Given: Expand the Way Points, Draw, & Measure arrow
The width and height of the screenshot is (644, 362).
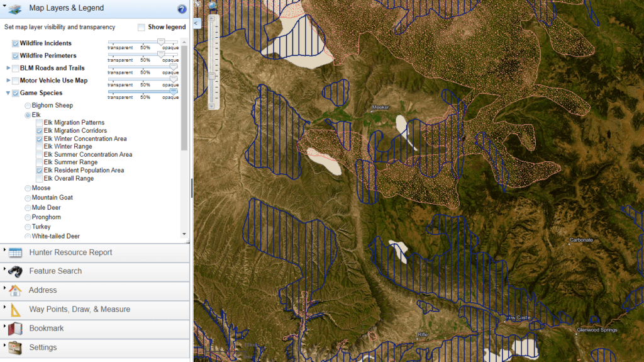Looking at the screenshot, I should coord(4,307).
